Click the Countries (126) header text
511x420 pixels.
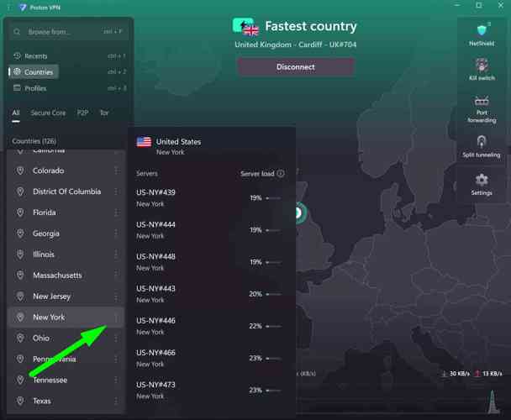(34, 141)
